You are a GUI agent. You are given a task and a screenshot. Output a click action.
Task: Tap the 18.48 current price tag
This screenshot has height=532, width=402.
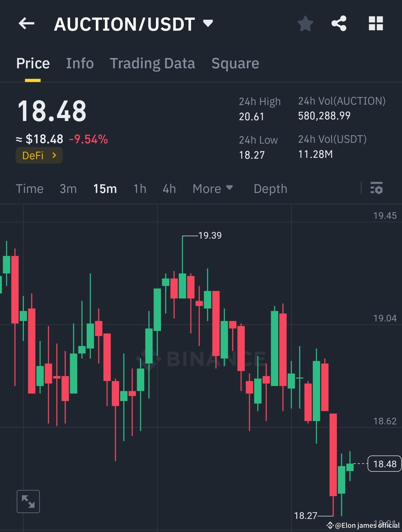385,464
